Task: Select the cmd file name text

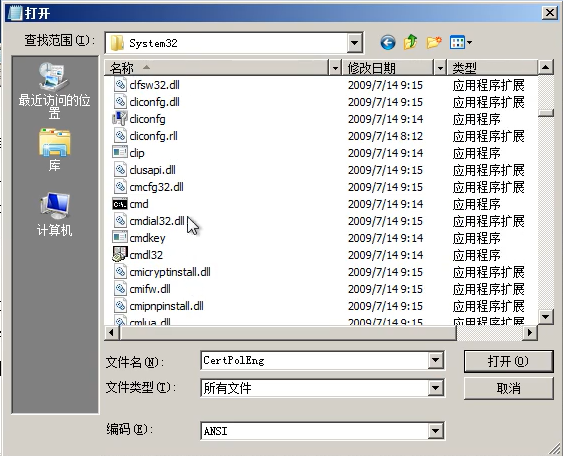Action: point(139,204)
